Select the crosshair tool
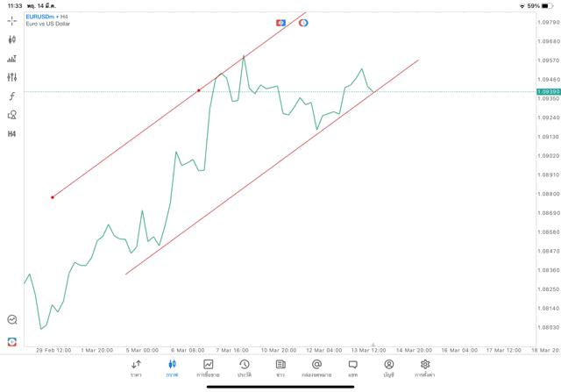Viewport: 561px width, 392px height. 12,20
